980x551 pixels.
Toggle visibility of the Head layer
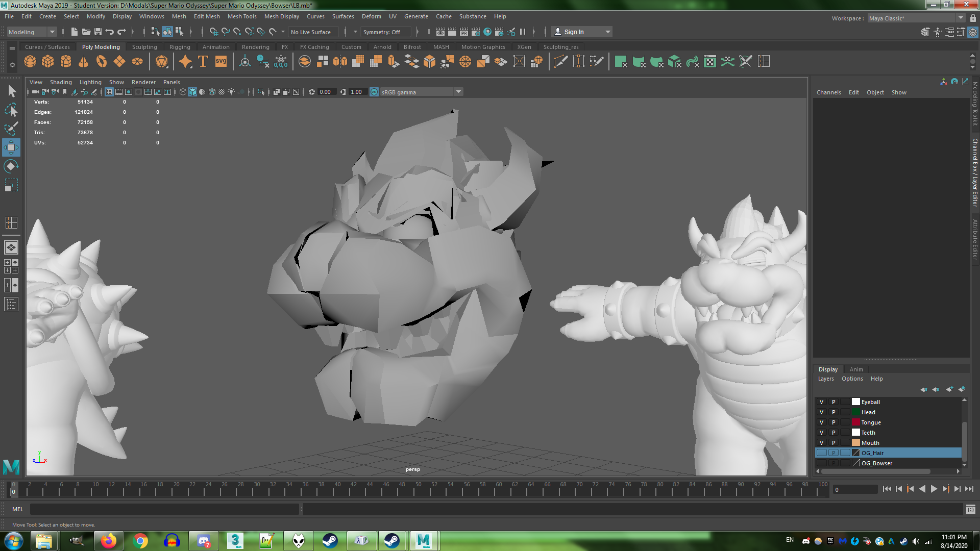tap(822, 412)
